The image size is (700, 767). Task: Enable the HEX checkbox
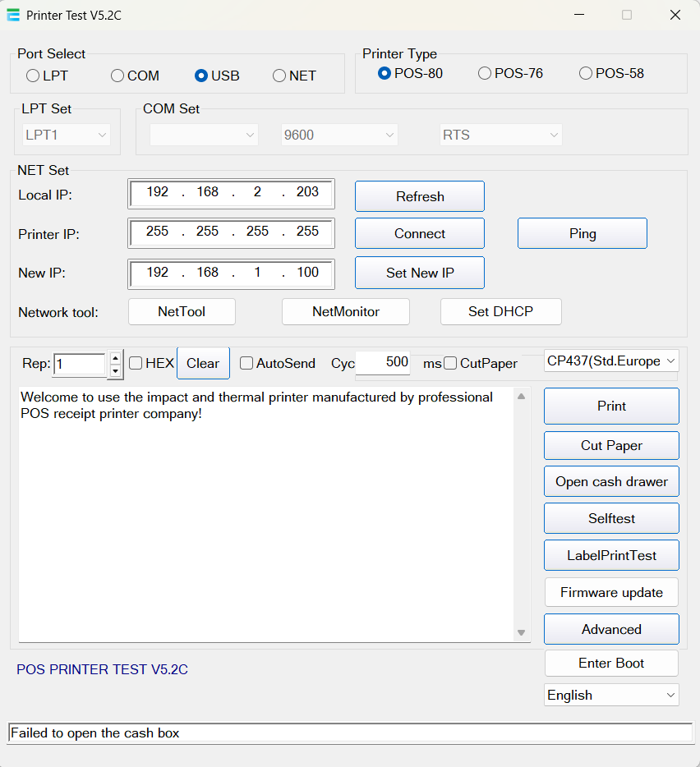pos(136,363)
